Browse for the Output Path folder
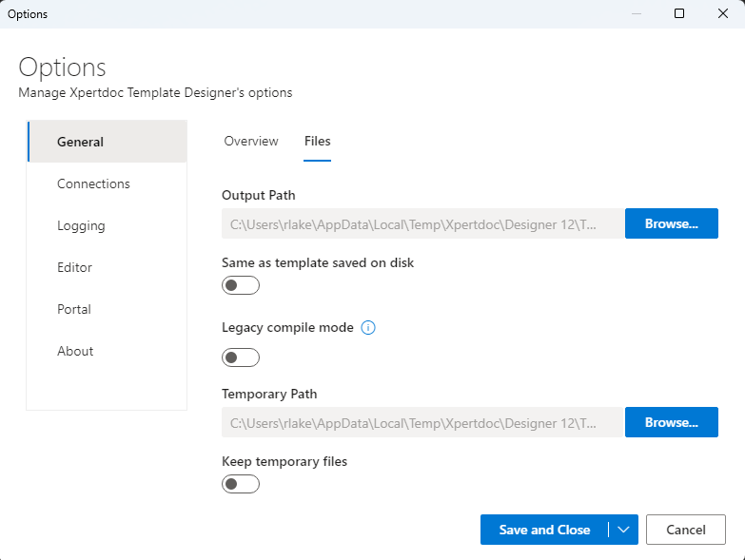 (672, 223)
